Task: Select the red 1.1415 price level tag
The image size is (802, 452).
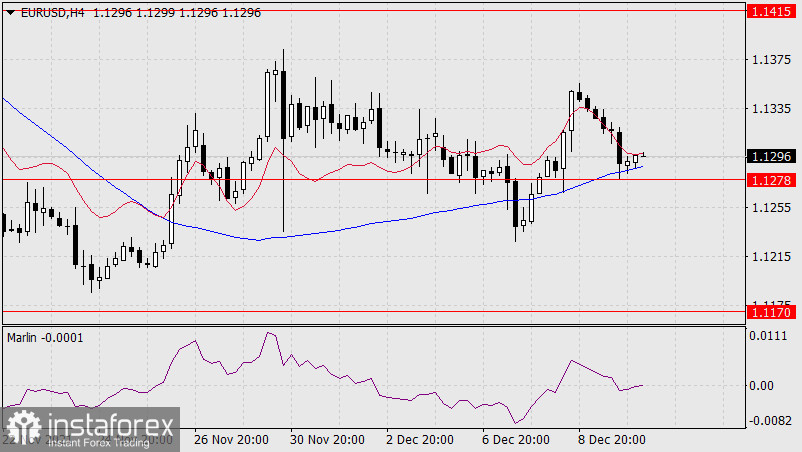Action: 770,10
